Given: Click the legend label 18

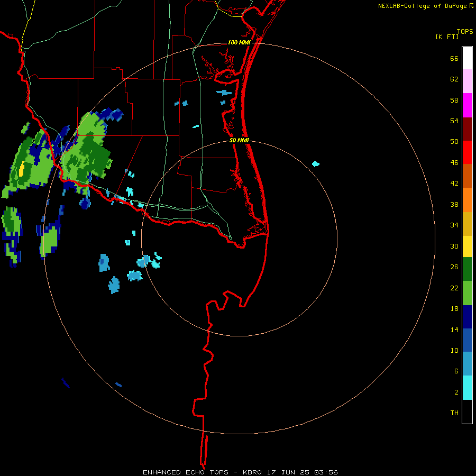Looking at the screenshot, I should (x=454, y=309).
